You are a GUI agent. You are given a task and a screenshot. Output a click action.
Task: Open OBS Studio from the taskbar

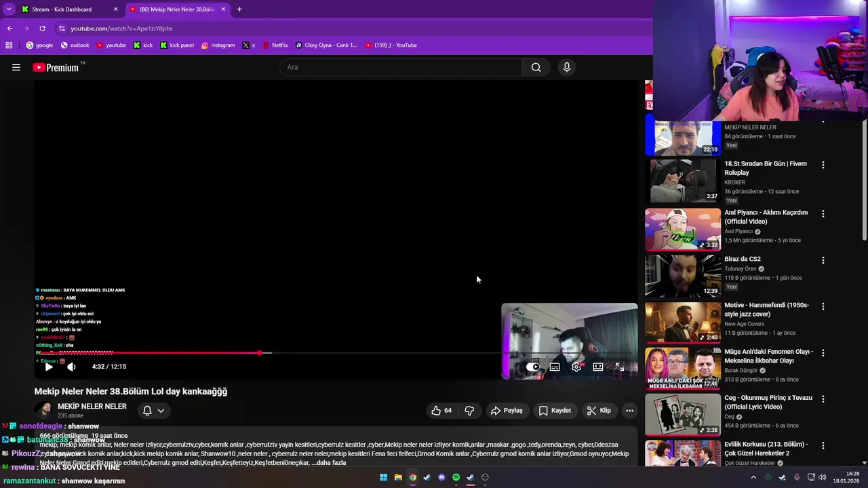click(x=485, y=477)
